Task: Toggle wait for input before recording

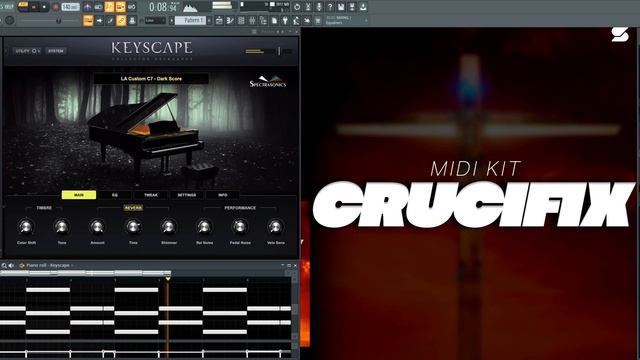Action: (98, 7)
